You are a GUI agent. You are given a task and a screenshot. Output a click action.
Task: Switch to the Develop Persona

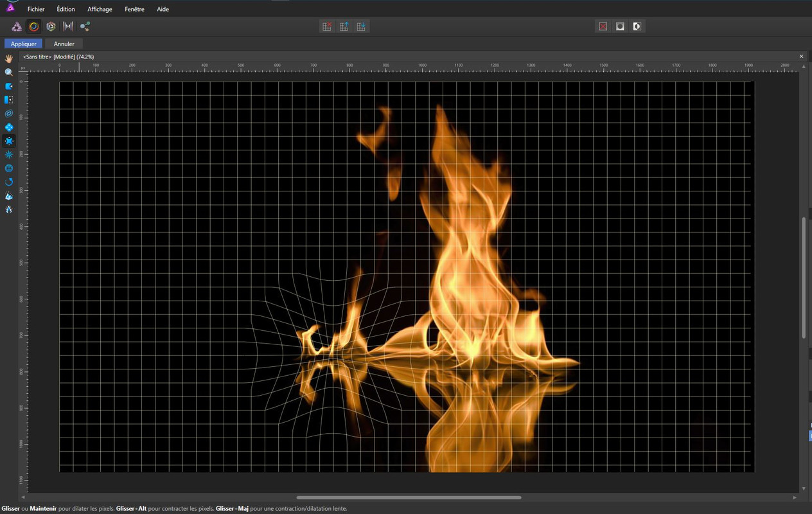point(51,26)
